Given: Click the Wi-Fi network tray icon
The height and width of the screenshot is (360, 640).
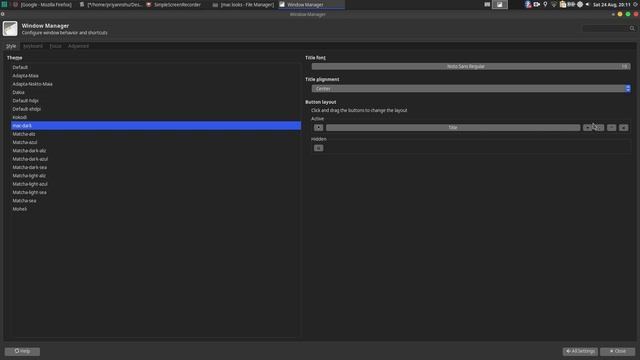Looking at the screenshot, I should pyautogui.click(x=554, y=4).
